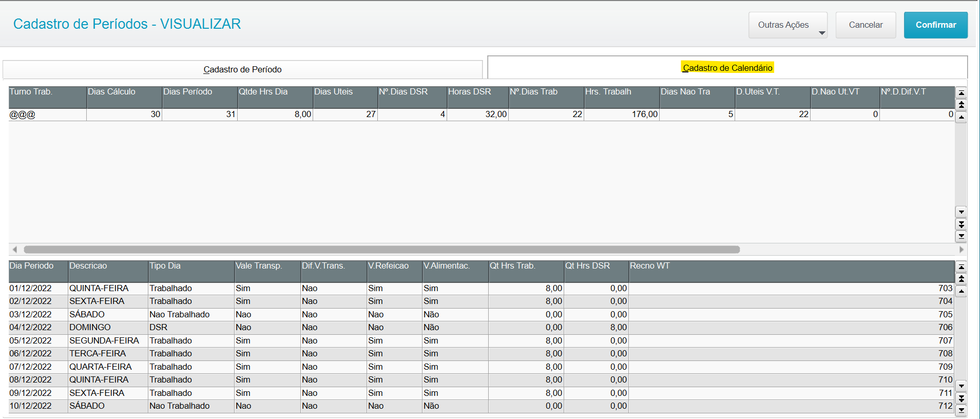Jump to first row in calendar days grid
Screen dimensions: 980x419
coord(961,267)
